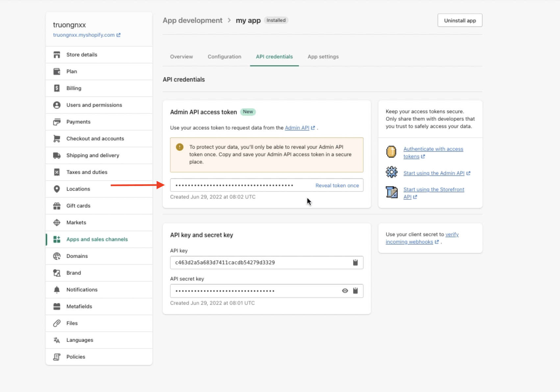Open the App settings tab
This screenshot has height=392, width=560.
click(x=323, y=57)
